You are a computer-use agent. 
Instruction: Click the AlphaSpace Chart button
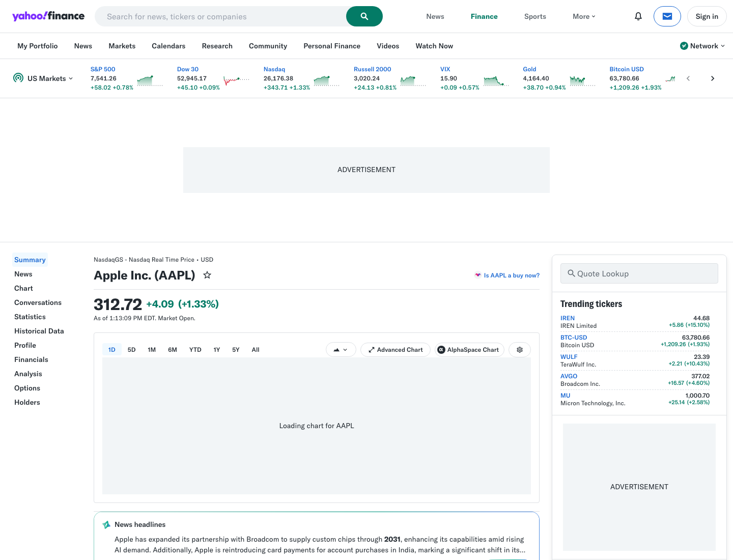pyautogui.click(x=468, y=350)
